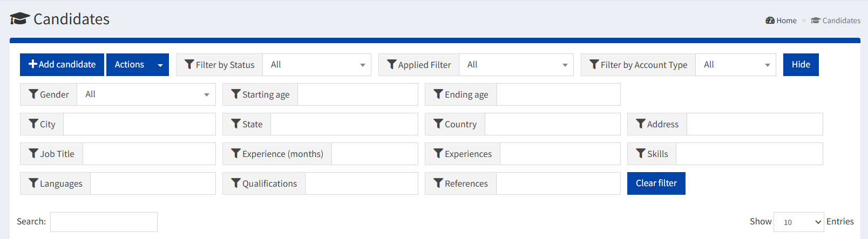Click the funnel icon next to Applied Filter

[392, 64]
